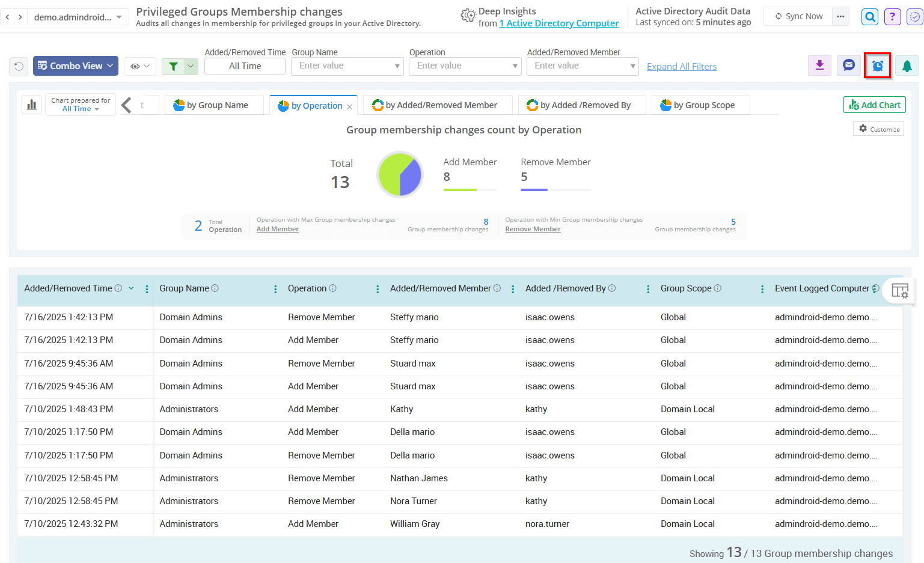
Task: Toggle the green filter funnel icon
Action: point(174,66)
